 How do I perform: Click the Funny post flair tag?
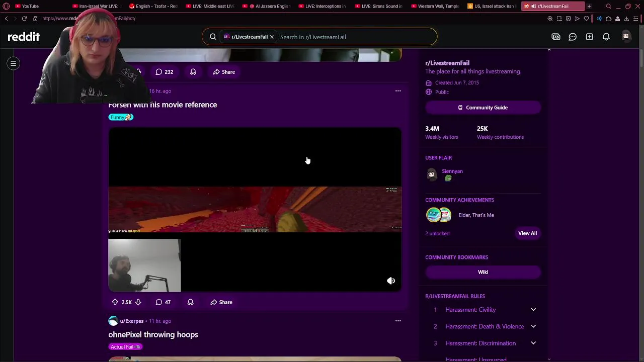pos(121,117)
